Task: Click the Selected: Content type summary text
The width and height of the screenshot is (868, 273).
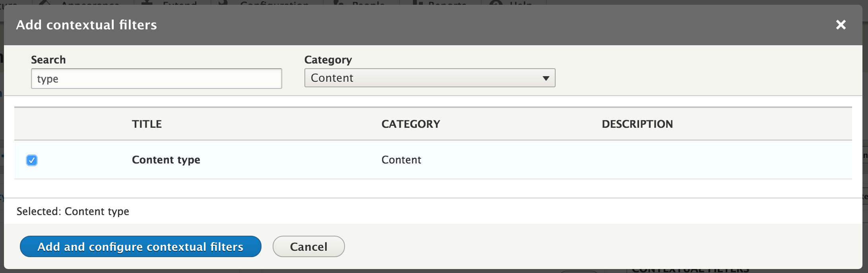Action: coord(73,211)
